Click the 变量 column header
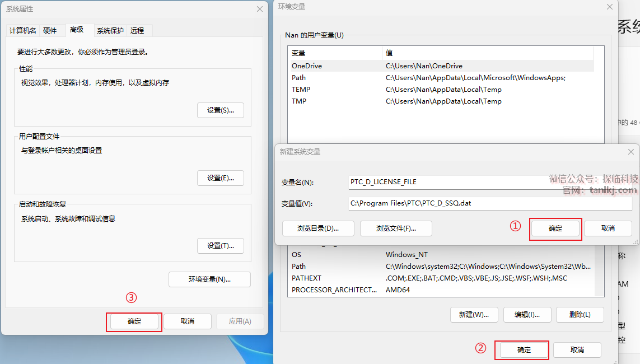 tap(335, 53)
